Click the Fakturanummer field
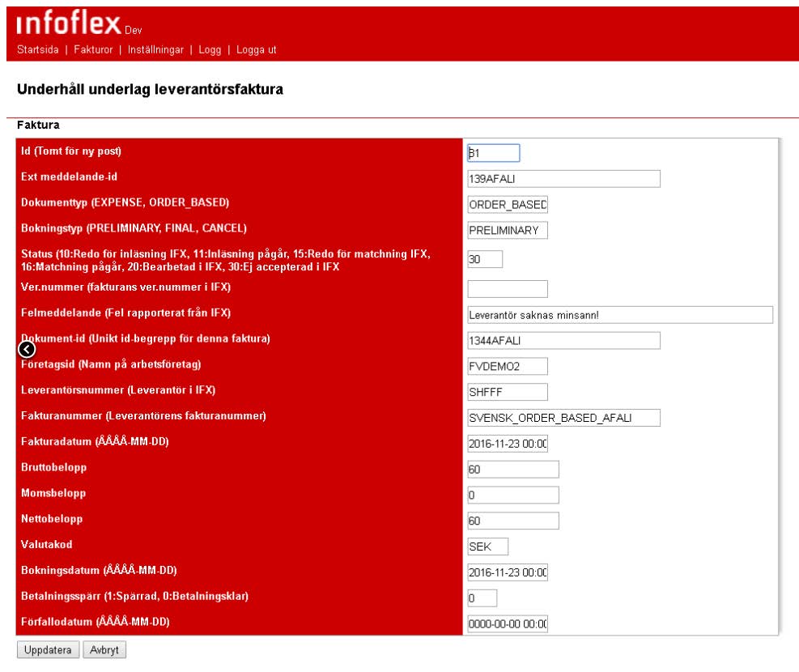The width and height of the screenshot is (799, 672). (x=563, y=418)
